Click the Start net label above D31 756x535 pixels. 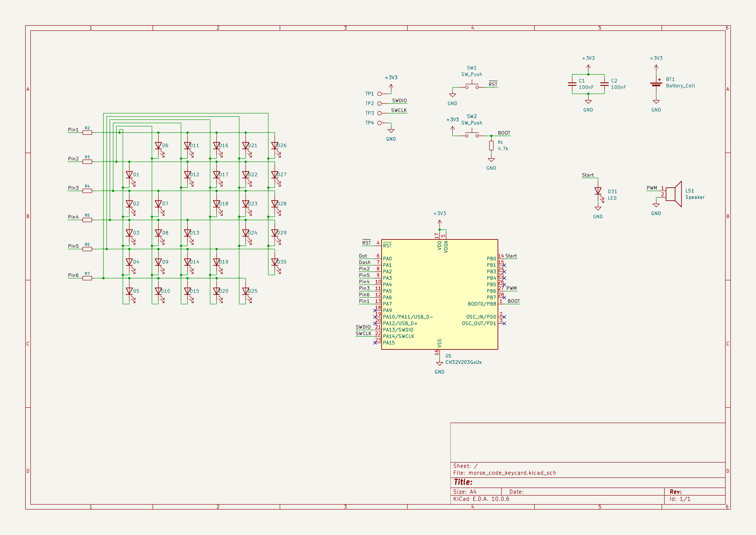pyautogui.click(x=588, y=175)
